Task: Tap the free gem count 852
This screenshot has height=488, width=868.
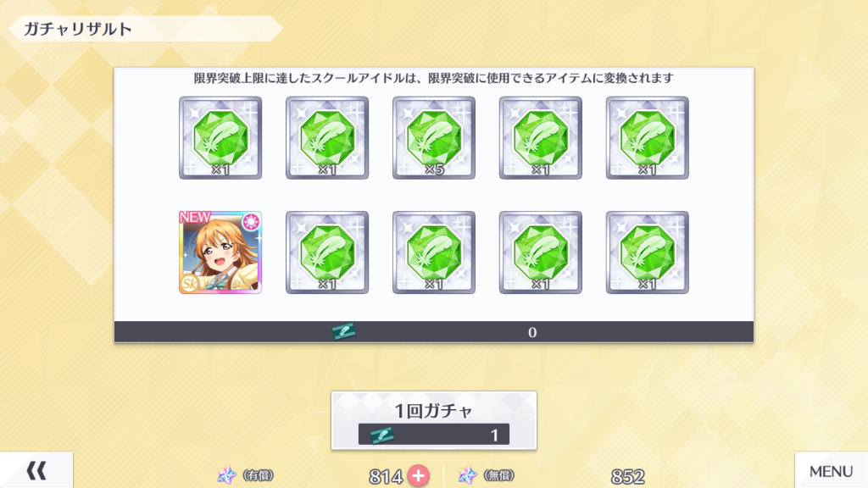Action: pos(628,476)
